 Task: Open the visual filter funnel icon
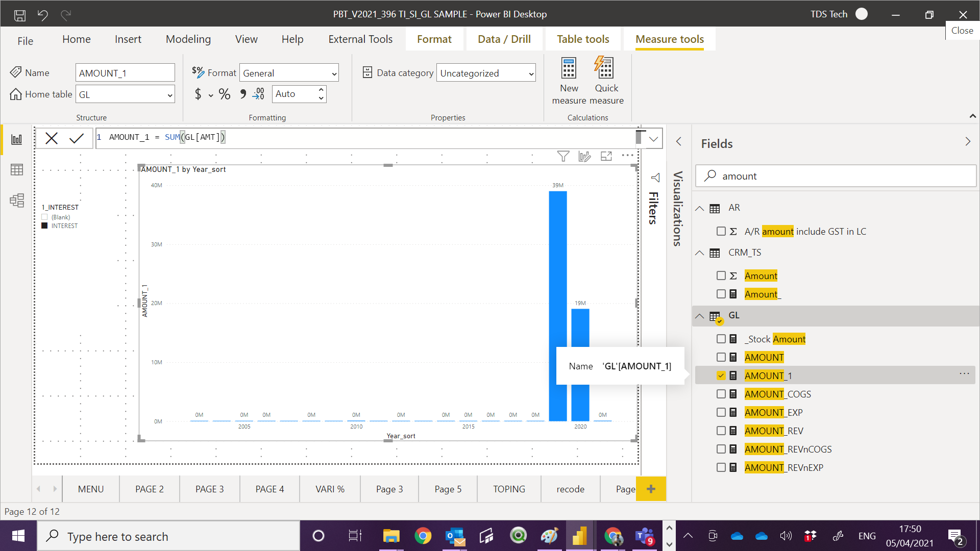point(563,156)
